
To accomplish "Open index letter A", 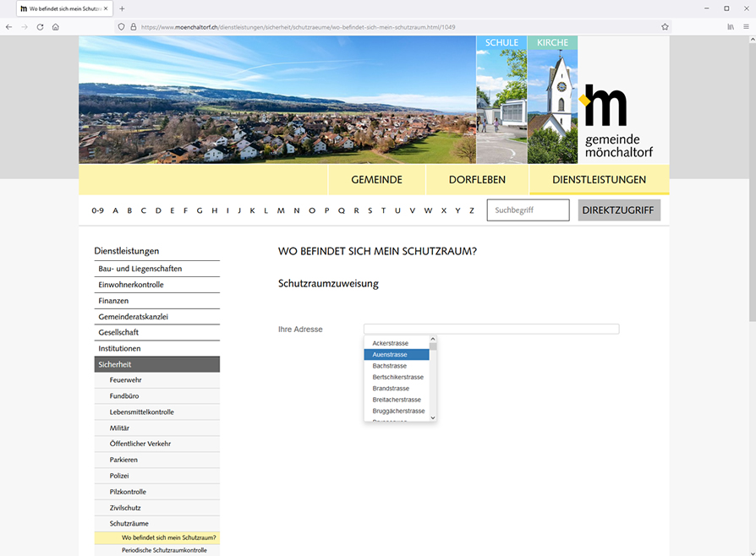I will pos(115,210).
